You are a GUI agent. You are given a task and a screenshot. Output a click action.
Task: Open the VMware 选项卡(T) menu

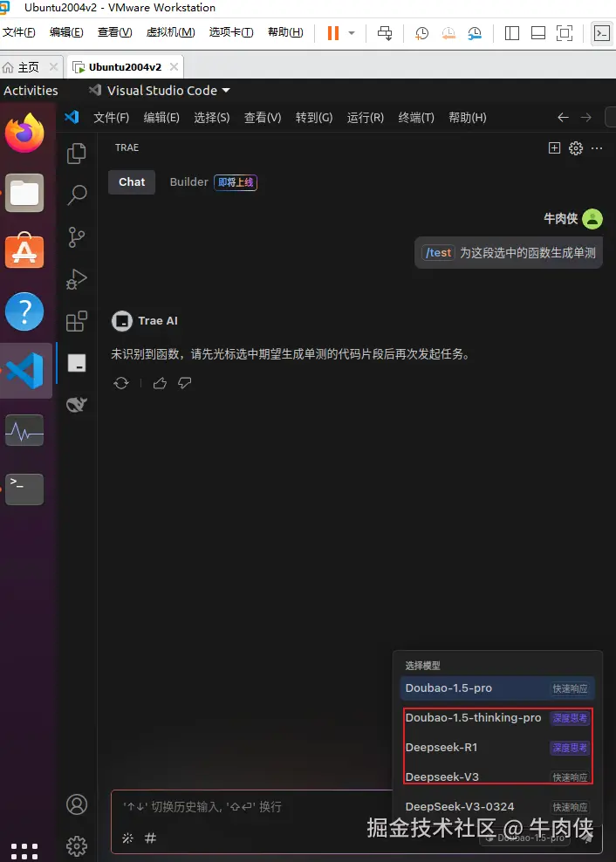point(231,32)
